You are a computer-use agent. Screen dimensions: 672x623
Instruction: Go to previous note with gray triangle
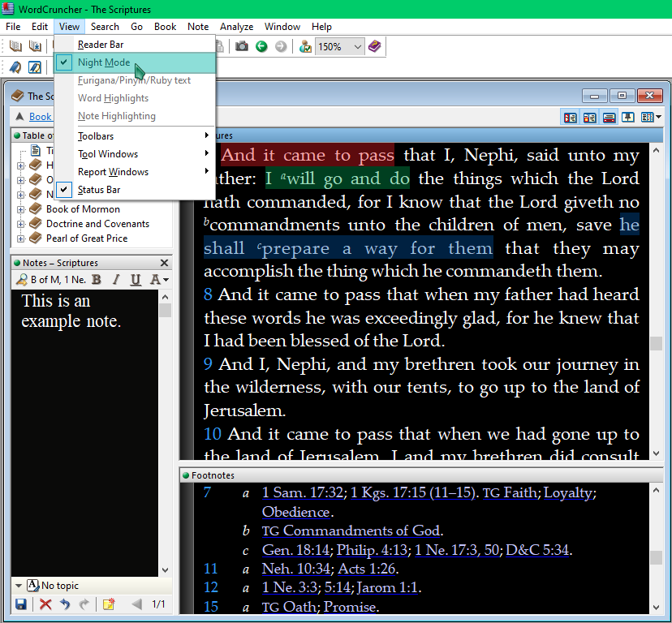(x=136, y=604)
